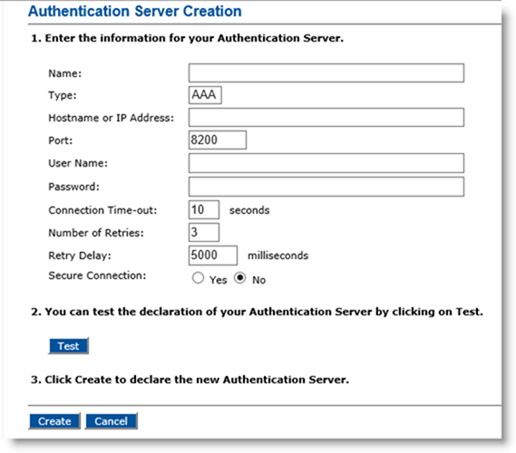This screenshot has height=453, width=516.
Task: Click the Password input field
Action: [x=326, y=187]
